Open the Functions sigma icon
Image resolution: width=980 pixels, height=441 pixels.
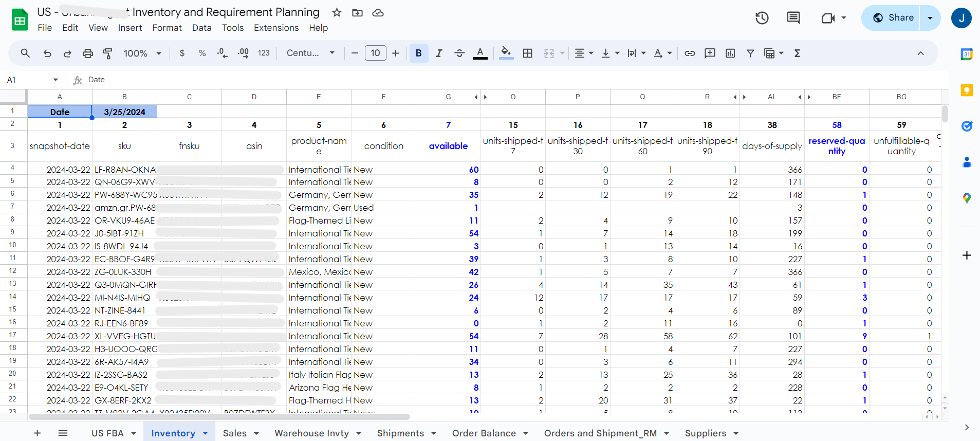tap(797, 53)
